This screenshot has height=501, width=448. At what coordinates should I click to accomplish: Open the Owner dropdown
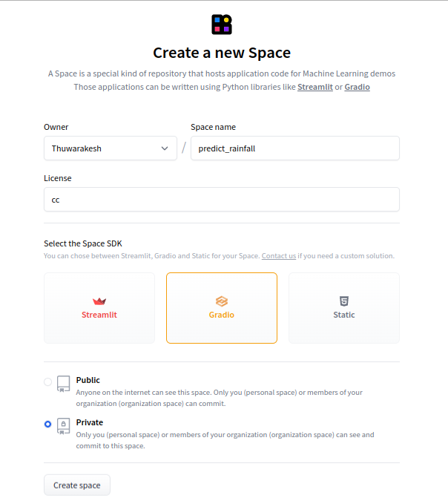click(110, 148)
